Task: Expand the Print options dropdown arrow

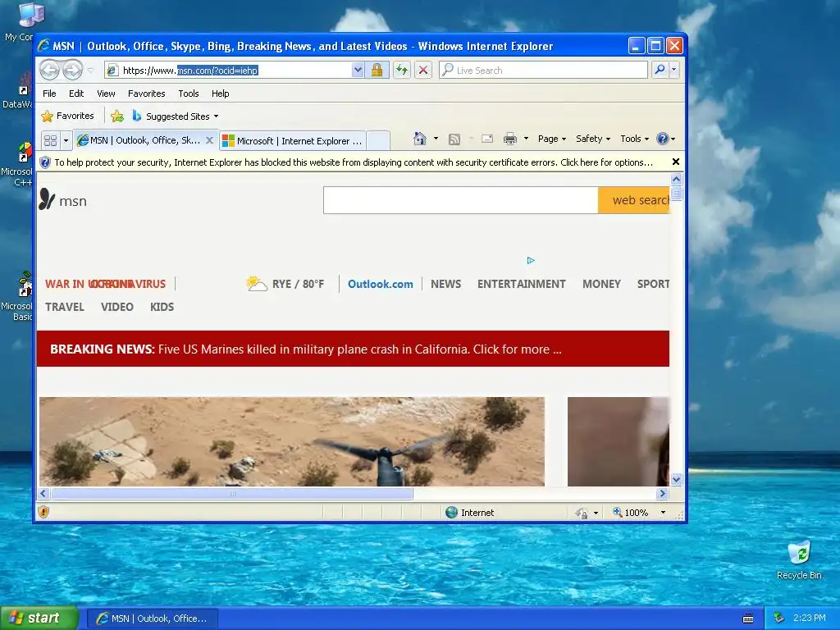Action: 526,139
